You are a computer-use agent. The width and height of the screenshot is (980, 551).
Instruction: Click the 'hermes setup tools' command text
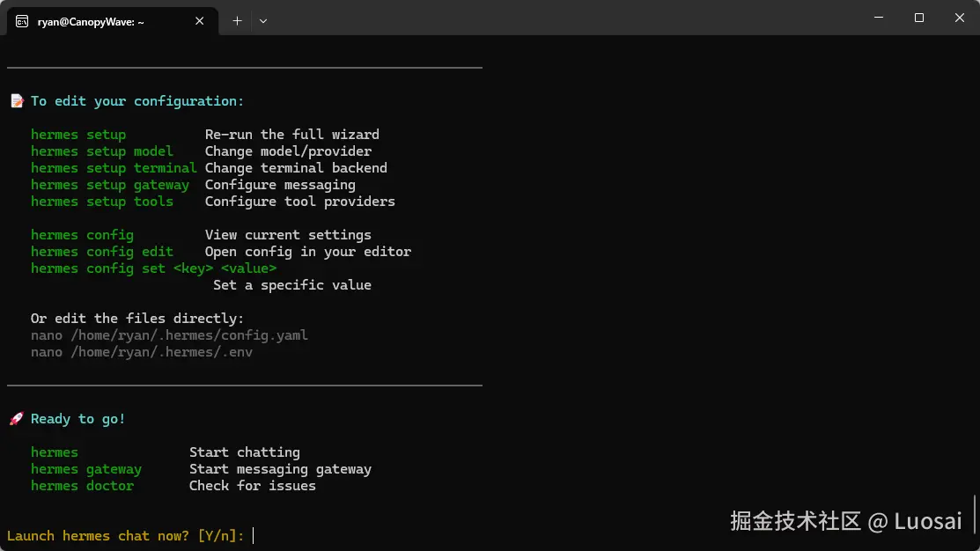pyautogui.click(x=102, y=202)
